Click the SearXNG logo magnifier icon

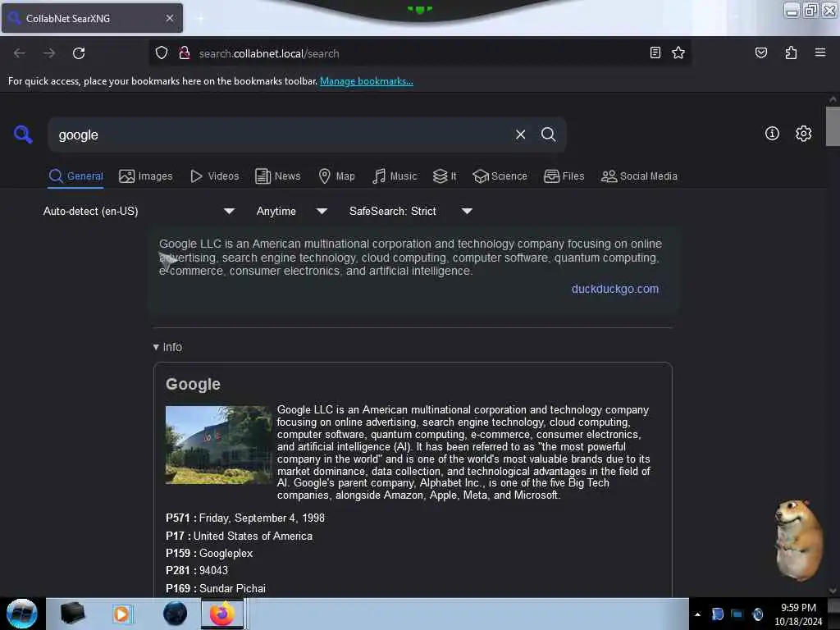(x=23, y=134)
